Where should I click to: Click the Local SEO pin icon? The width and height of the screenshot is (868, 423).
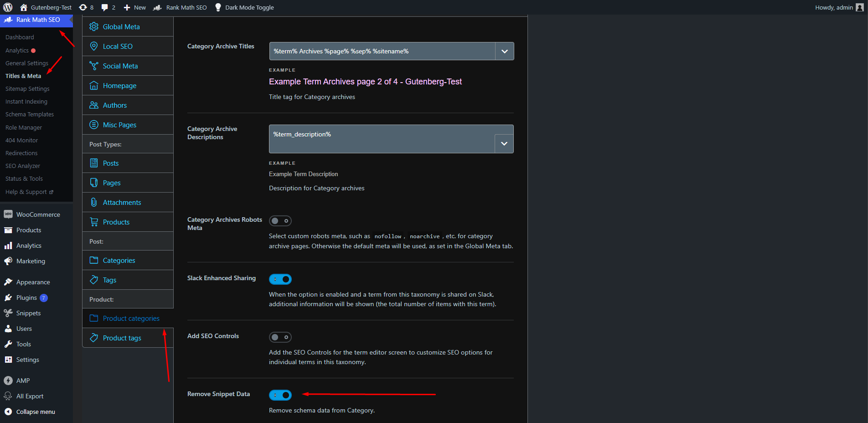point(94,46)
